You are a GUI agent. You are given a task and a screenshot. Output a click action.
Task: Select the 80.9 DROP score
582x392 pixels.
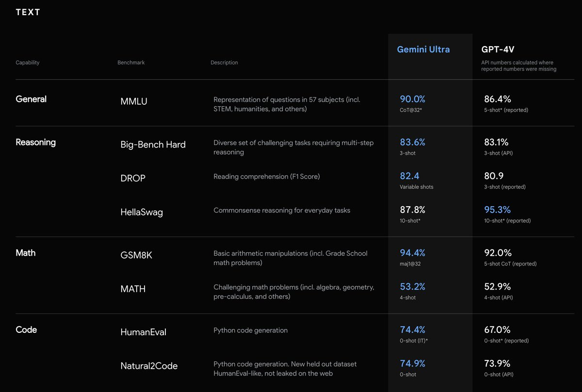click(494, 176)
